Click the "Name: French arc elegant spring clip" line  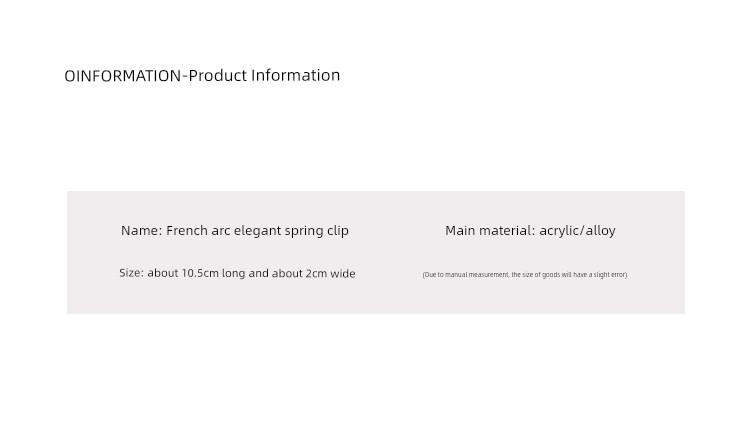pyautogui.click(x=235, y=231)
